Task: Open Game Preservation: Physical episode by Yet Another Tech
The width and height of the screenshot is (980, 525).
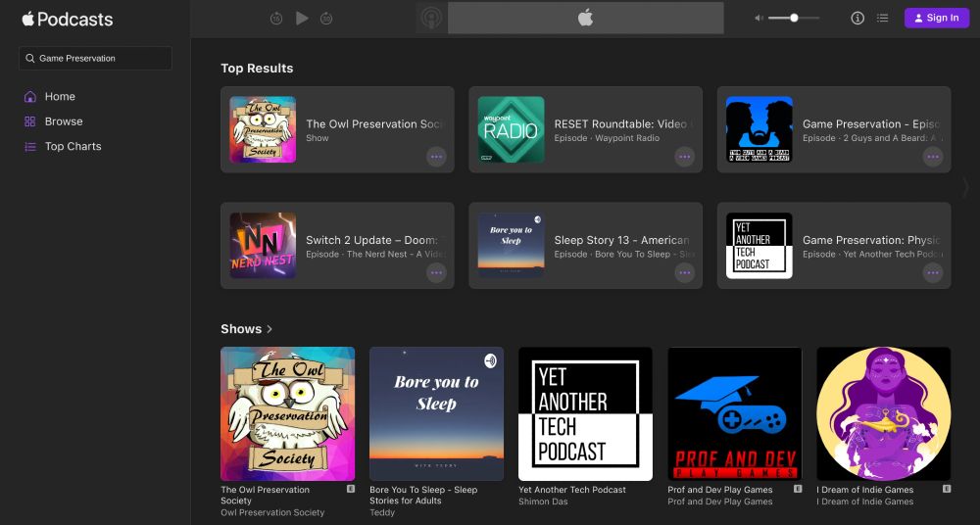Action: [834, 246]
